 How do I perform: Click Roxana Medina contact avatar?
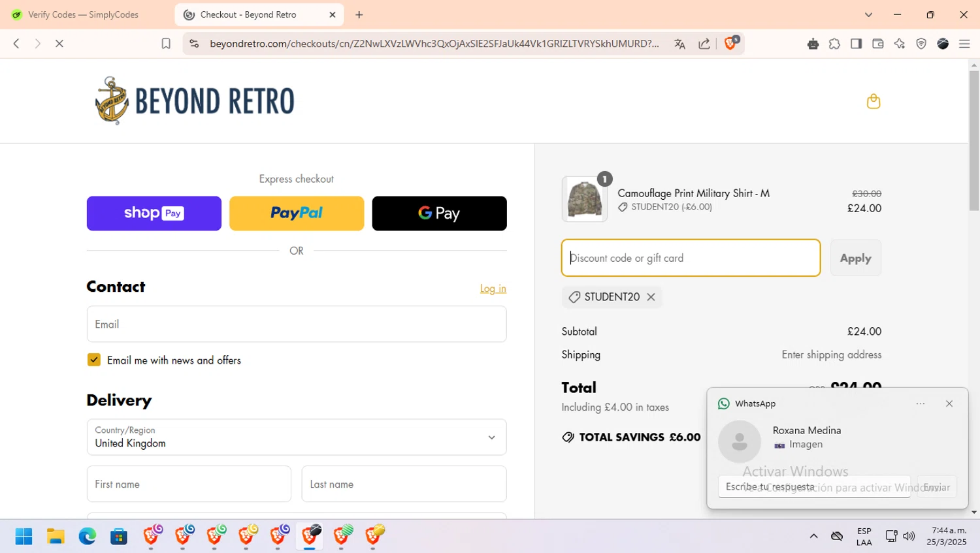pyautogui.click(x=740, y=441)
